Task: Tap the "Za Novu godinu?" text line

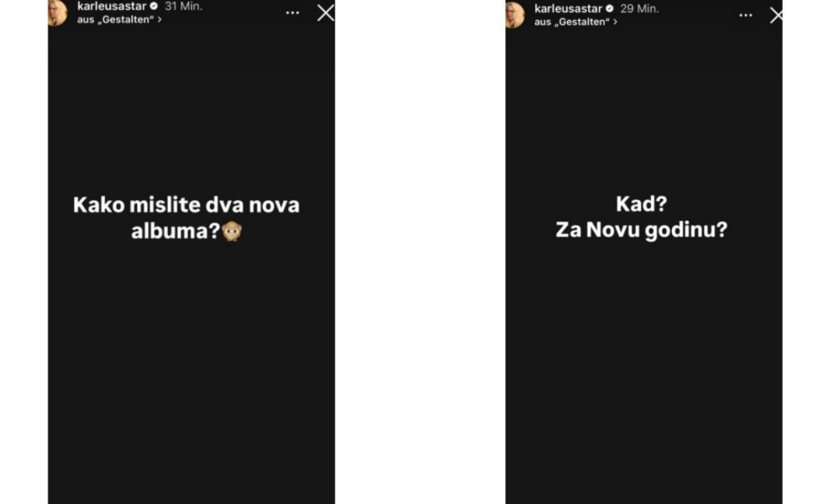Action: coord(641,230)
